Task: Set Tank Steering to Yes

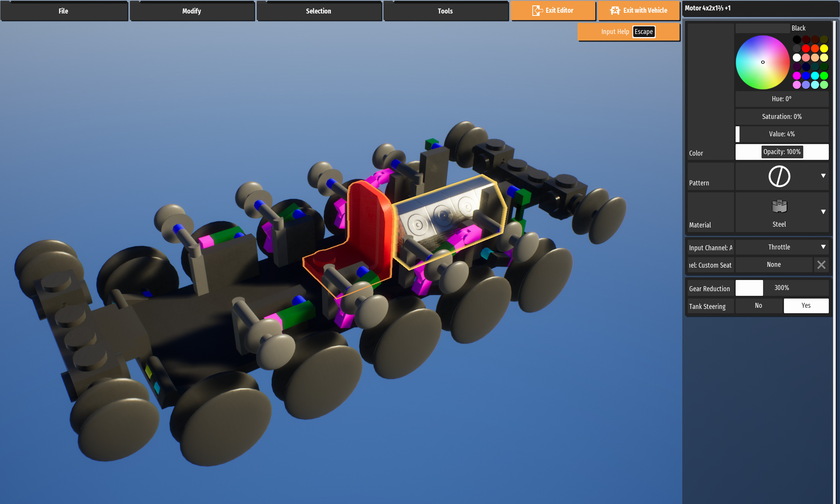Action: [806, 306]
